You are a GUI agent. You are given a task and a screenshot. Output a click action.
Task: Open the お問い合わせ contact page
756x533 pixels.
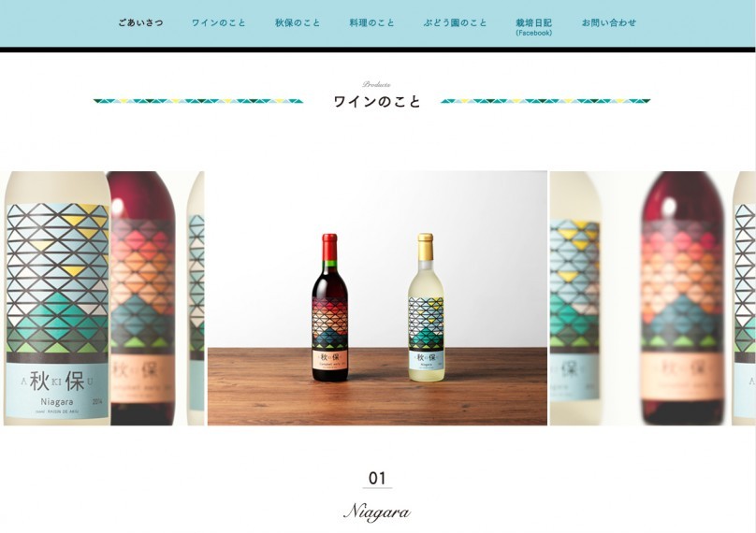tap(609, 22)
